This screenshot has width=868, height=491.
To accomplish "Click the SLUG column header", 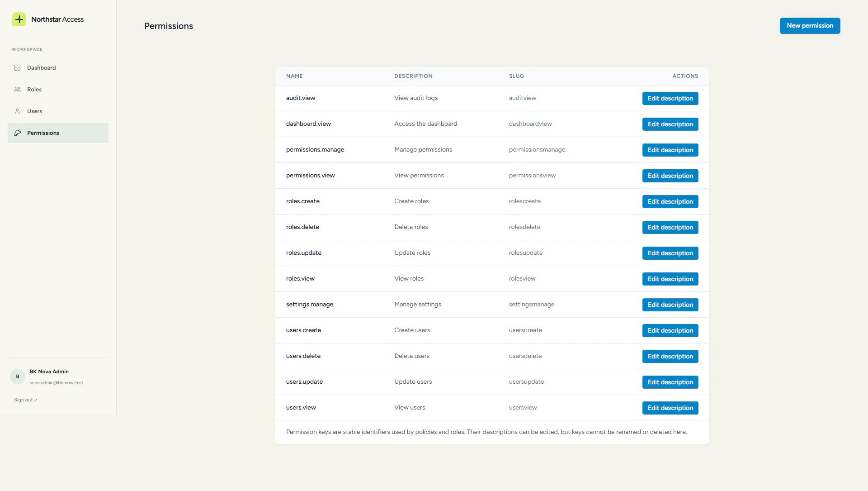I will [516, 76].
